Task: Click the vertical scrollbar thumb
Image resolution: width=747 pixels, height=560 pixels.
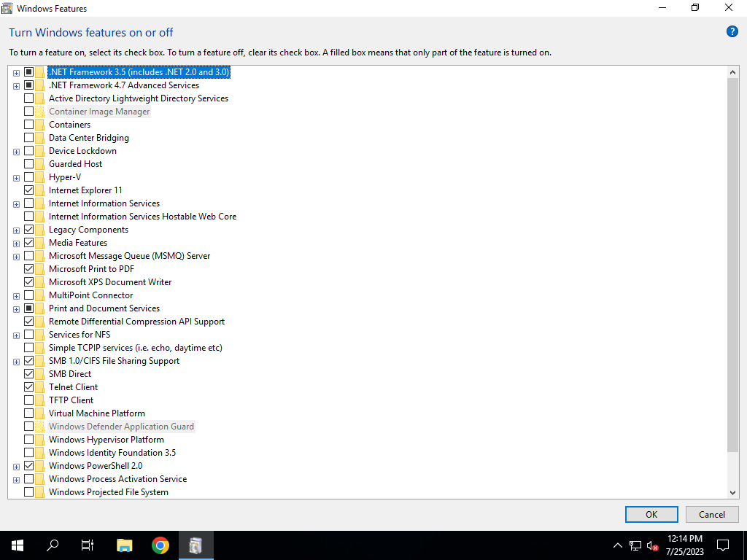Action: point(732,265)
